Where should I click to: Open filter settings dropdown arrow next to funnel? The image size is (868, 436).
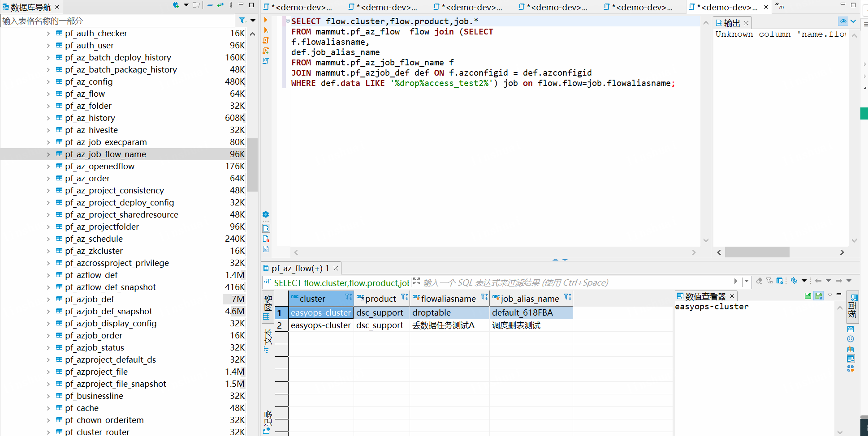pos(253,21)
